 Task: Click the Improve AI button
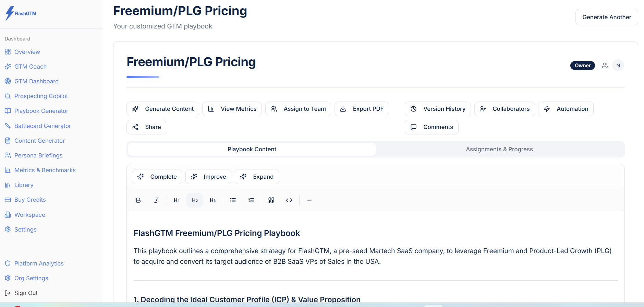(x=208, y=177)
